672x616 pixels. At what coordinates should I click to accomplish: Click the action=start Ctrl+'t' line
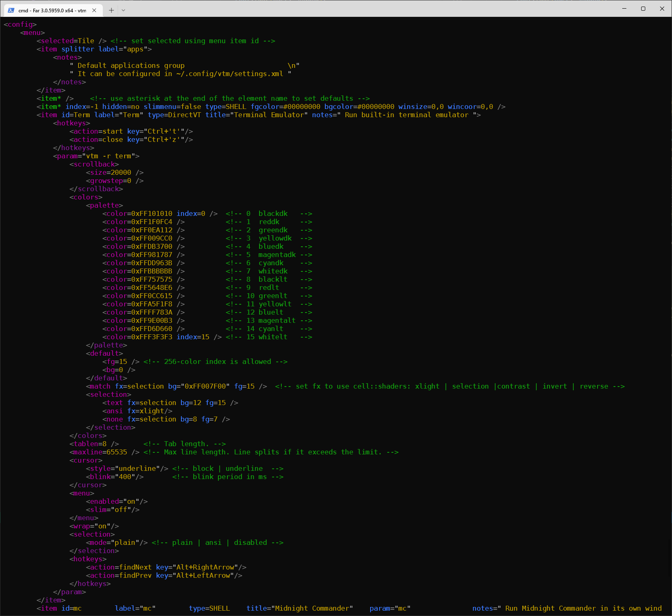pyautogui.click(x=131, y=132)
